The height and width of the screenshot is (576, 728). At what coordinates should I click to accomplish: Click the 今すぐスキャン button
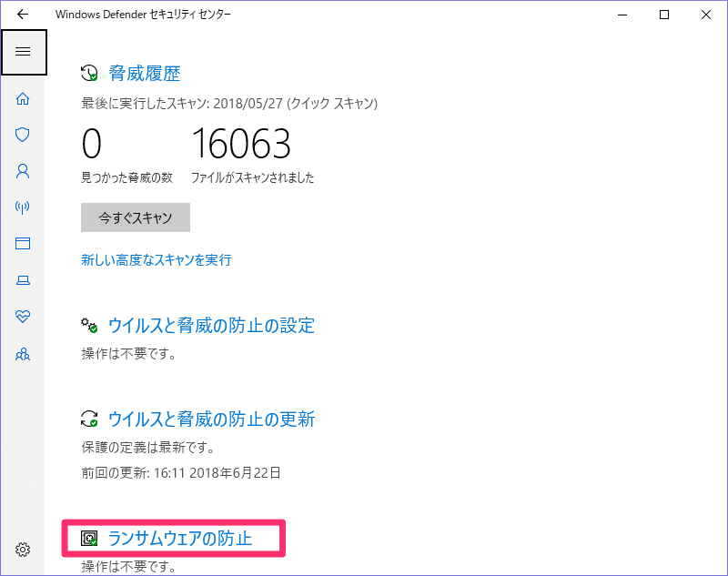click(x=136, y=217)
